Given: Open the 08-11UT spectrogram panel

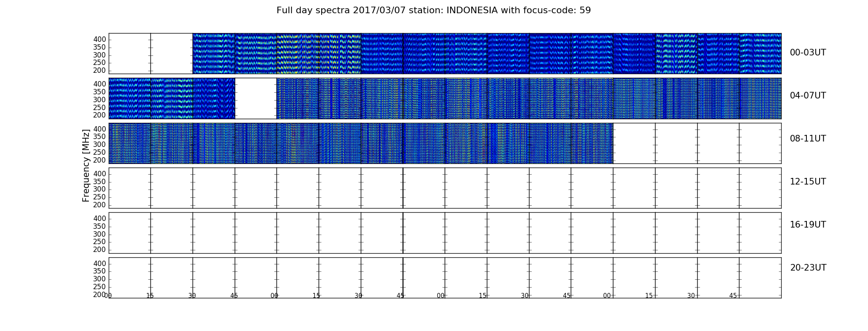Looking at the screenshot, I should click(x=445, y=143).
